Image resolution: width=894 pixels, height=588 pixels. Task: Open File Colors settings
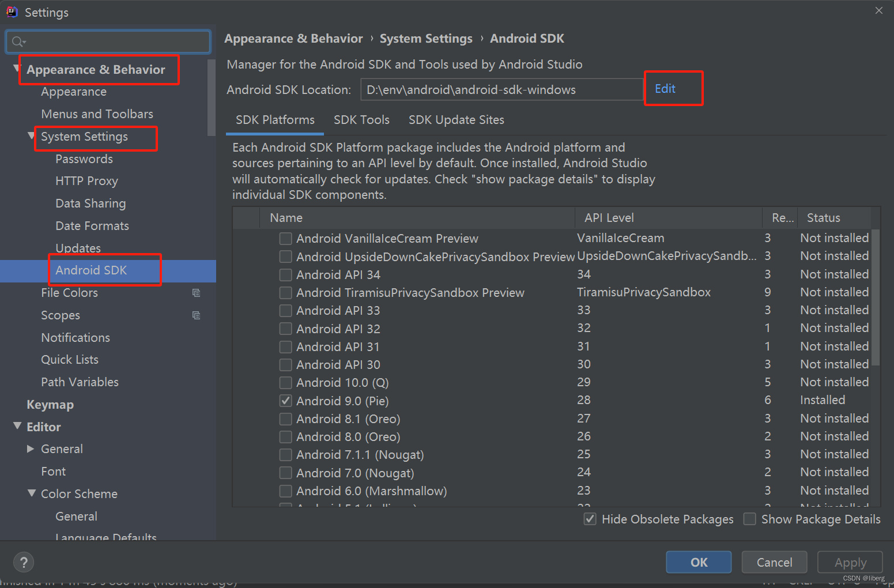69,293
